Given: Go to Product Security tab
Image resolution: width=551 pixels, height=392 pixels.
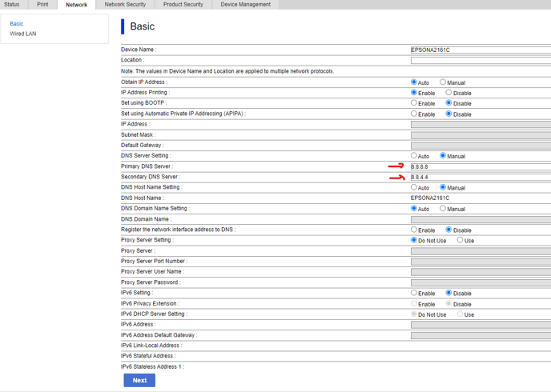Looking at the screenshot, I should click(183, 5).
